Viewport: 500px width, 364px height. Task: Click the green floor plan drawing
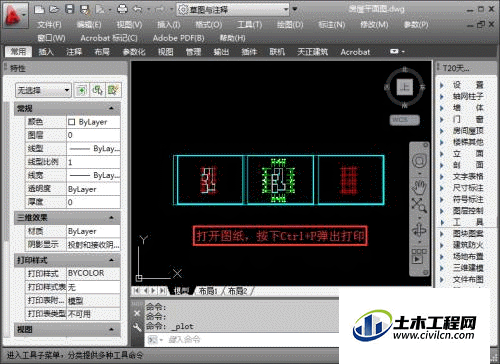point(278,180)
